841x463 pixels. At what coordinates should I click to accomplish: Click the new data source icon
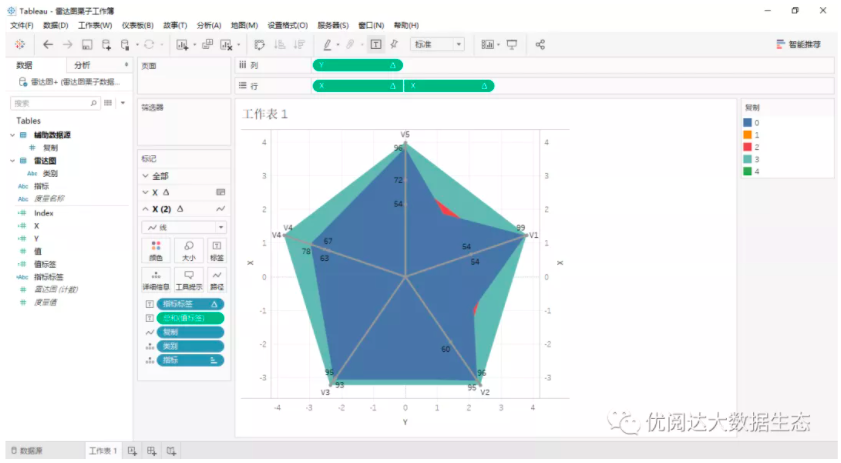coord(106,45)
